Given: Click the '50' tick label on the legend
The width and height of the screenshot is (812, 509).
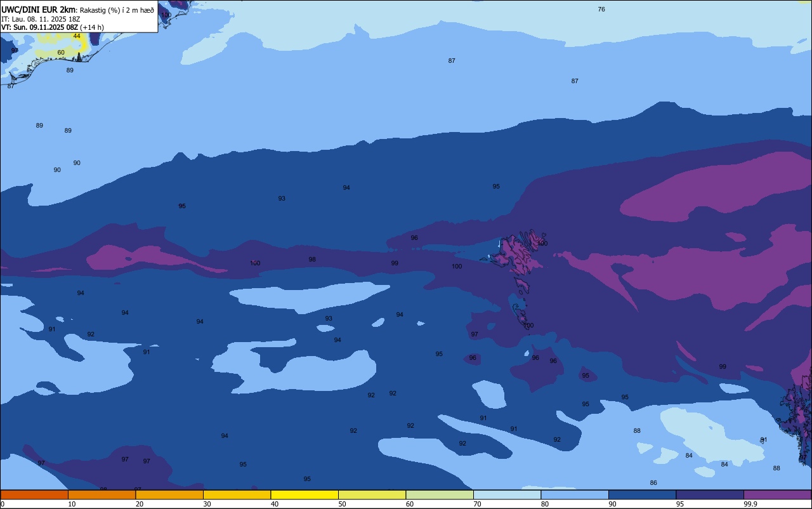Looking at the screenshot, I should [x=343, y=504].
